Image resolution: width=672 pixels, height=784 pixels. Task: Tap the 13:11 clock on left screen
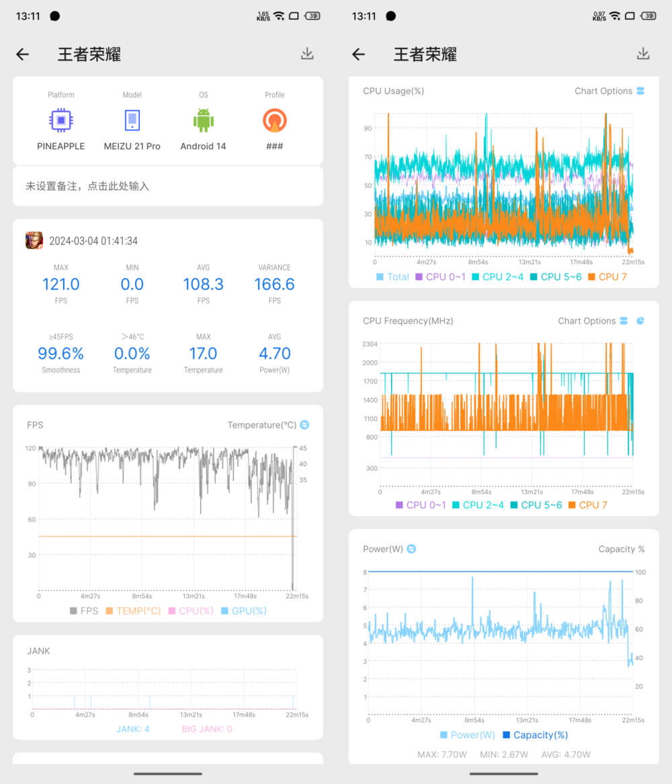coord(28,16)
